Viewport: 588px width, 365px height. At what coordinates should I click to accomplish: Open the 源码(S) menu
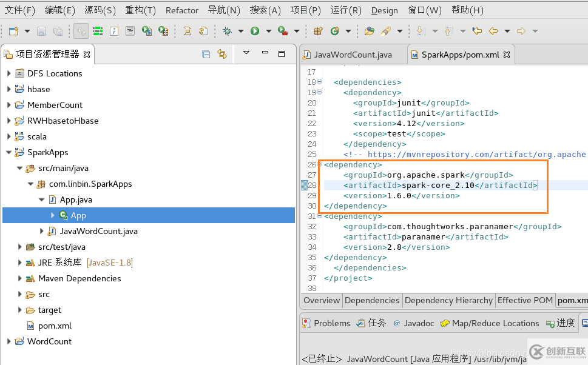pyautogui.click(x=100, y=10)
